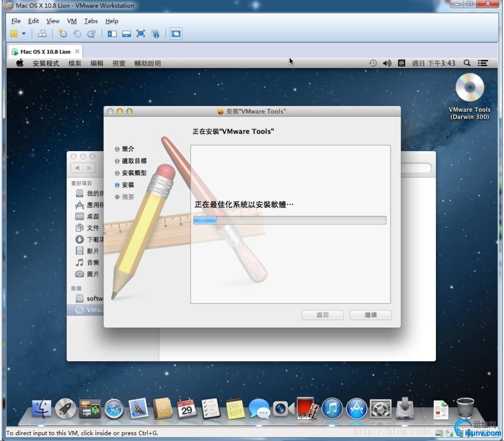The width and height of the screenshot is (504, 441).
Task: Open the Apple menu
Action: pyautogui.click(x=20, y=63)
